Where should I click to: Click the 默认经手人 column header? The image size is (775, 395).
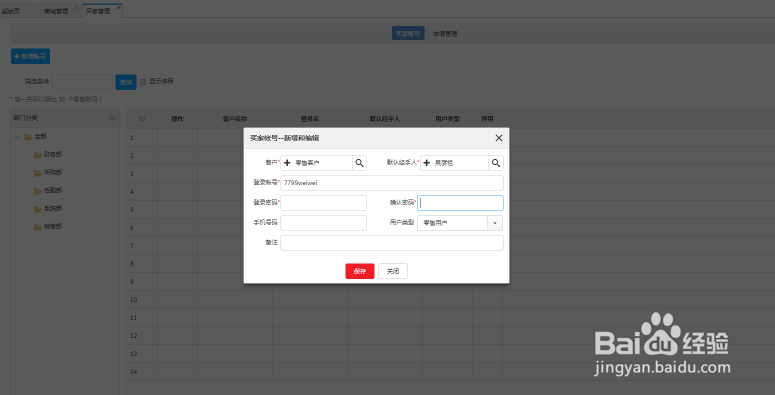(385, 119)
